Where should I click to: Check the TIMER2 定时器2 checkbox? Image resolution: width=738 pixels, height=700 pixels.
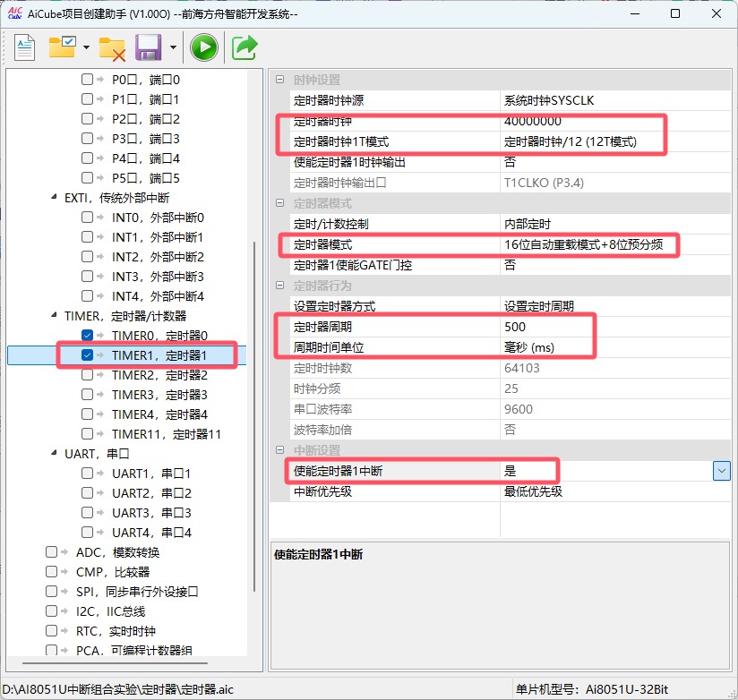pyautogui.click(x=87, y=374)
